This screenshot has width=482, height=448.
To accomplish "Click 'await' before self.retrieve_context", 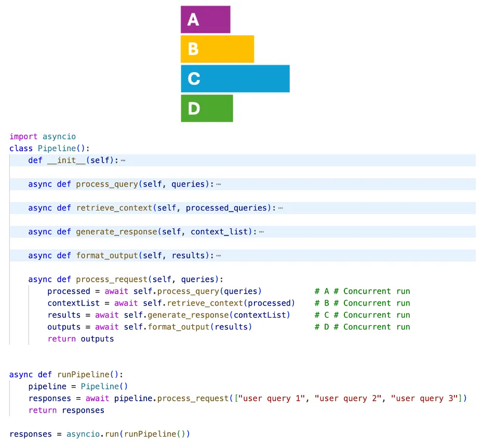I will pyautogui.click(x=126, y=303).
